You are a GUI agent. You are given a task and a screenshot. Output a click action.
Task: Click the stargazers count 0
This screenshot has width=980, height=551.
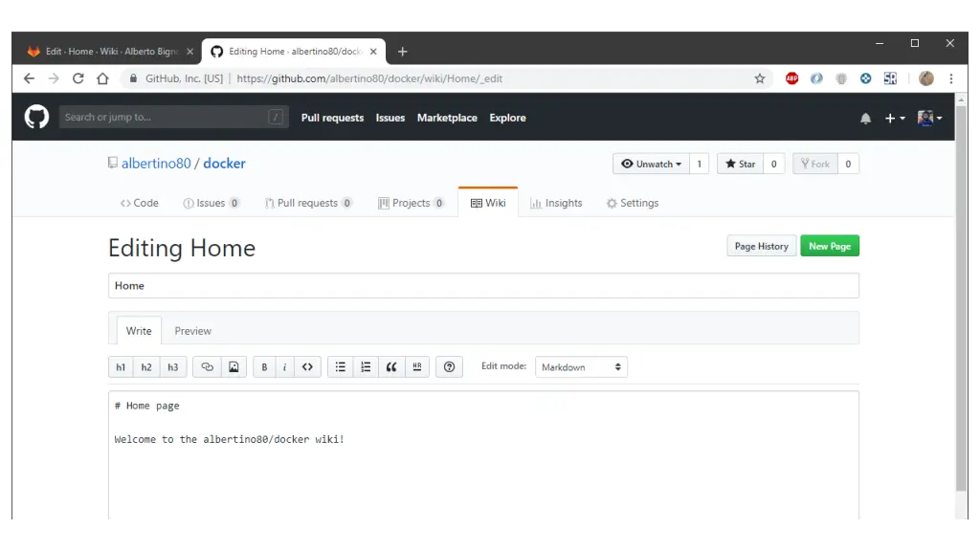point(773,164)
